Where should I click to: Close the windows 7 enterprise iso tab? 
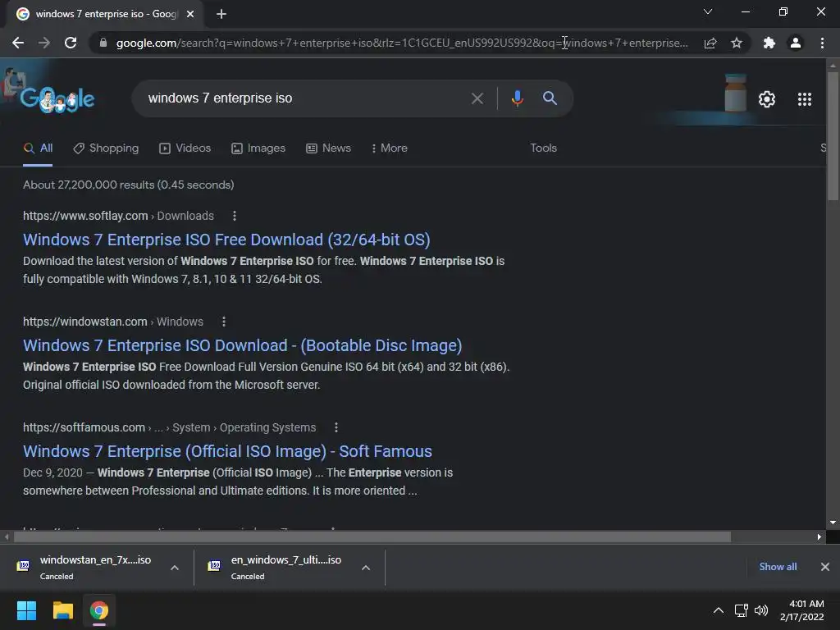pos(190,14)
